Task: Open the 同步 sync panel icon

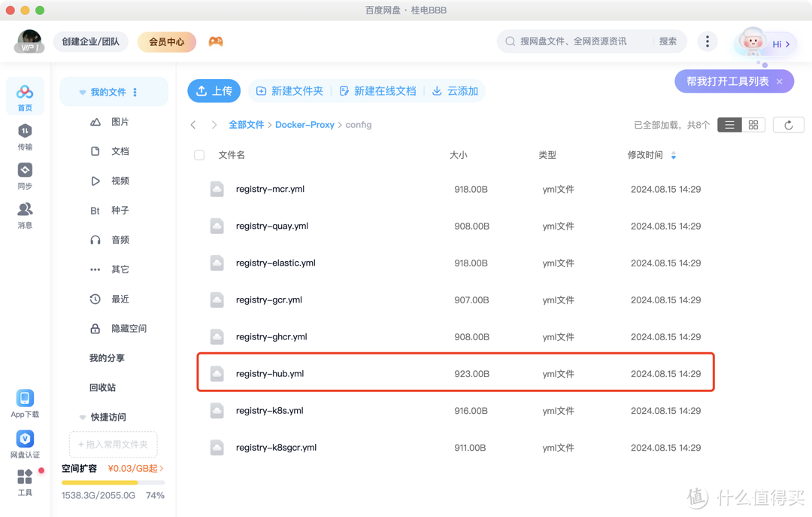Action: click(25, 171)
